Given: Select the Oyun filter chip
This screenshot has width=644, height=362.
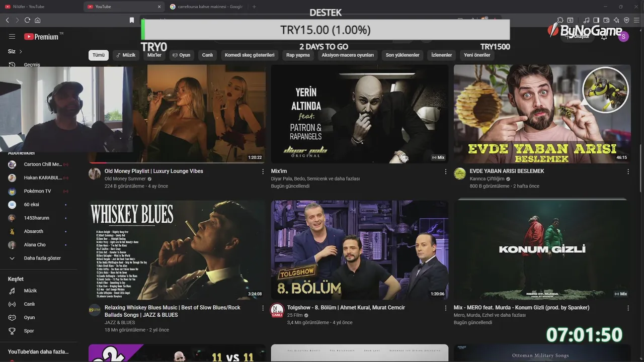Looking at the screenshot, I should point(182,55).
